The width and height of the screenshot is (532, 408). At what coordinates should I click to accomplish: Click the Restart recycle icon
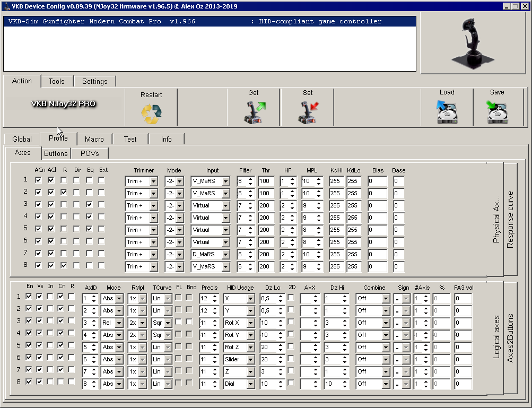point(151,114)
